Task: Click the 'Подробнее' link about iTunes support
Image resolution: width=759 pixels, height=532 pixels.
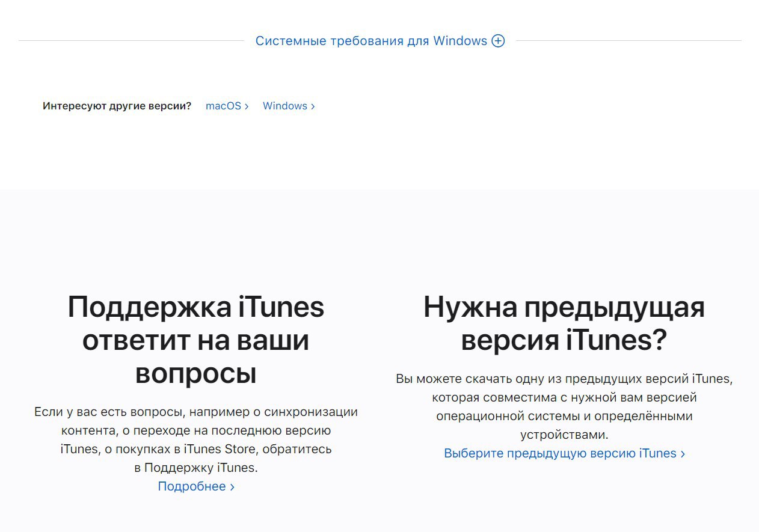Action: (x=196, y=486)
